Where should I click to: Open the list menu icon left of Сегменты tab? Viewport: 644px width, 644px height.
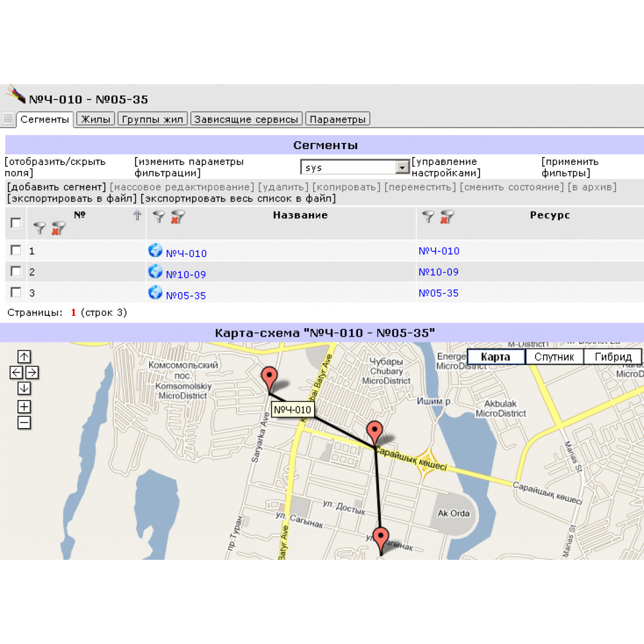click(x=8, y=119)
